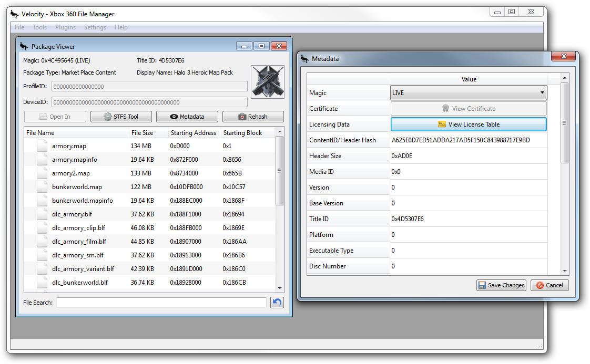Click file list scroll up arrow
The width and height of the screenshot is (590, 364).
(x=280, y=131)
